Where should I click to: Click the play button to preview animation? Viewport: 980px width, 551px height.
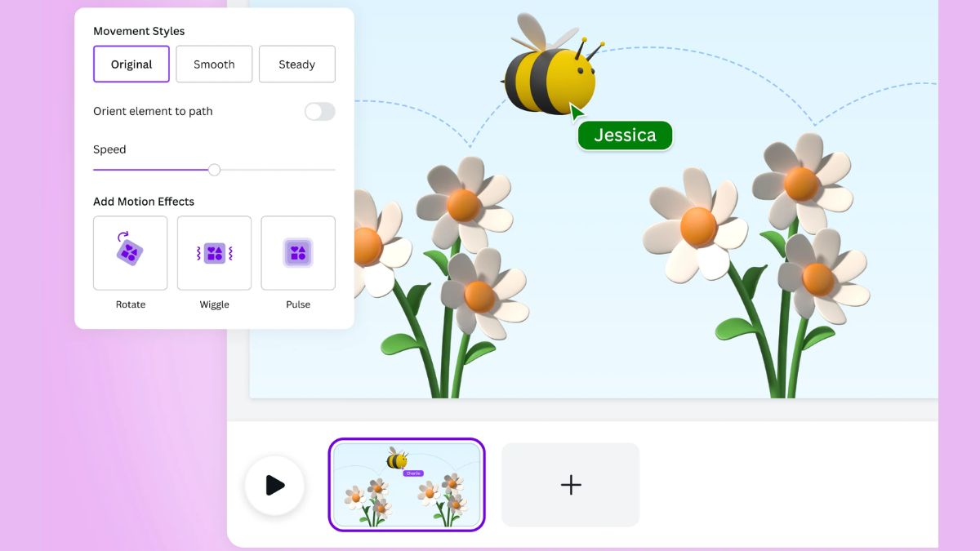[274, 485]
